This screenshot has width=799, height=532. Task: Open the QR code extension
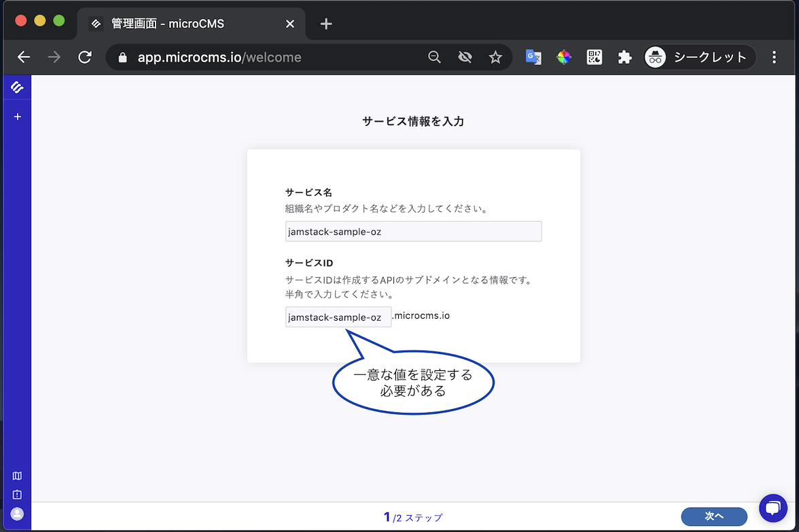594,57
